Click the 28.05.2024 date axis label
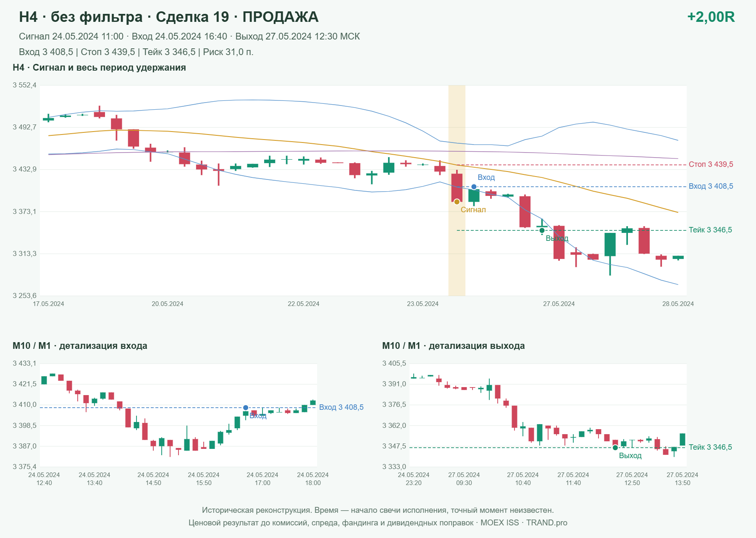The image size is (756, 538). [x=678, y=304]
